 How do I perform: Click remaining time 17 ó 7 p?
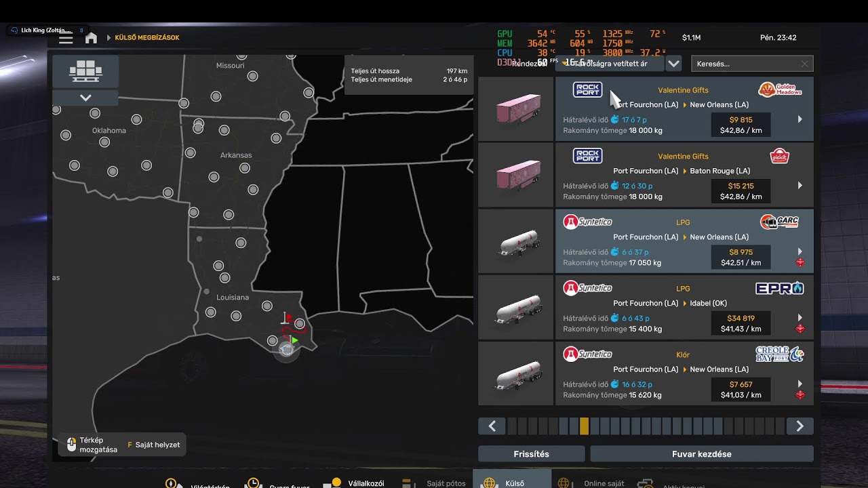tap(635, 119)
